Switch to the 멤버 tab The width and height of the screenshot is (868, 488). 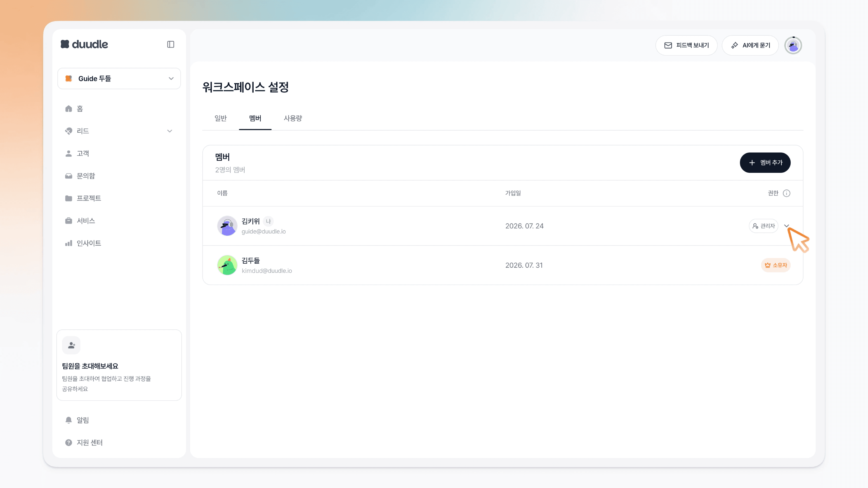255,118
